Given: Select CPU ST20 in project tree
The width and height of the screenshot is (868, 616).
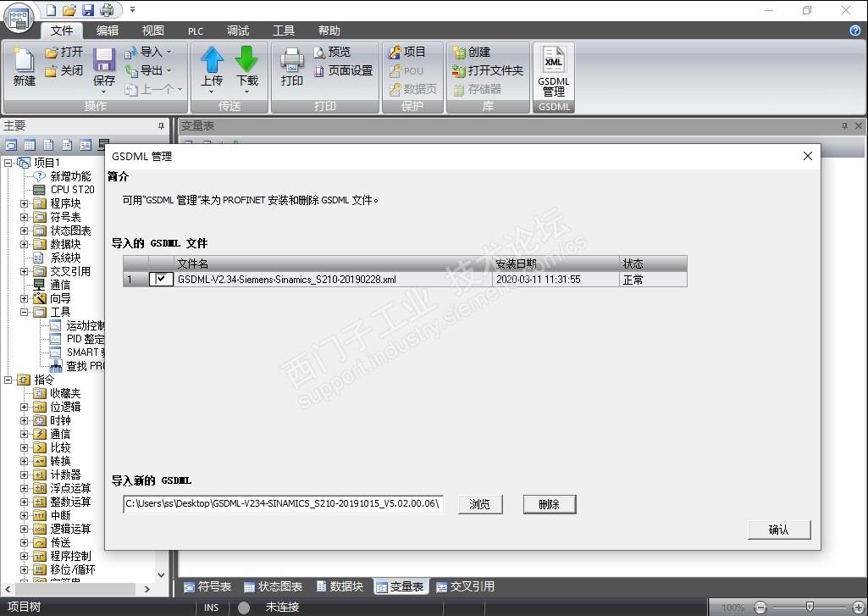Looking at the screenshot, I should [73, 190].
